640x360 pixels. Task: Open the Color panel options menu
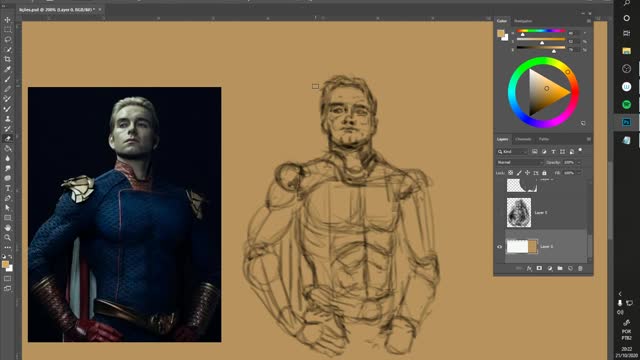point(589,21)
